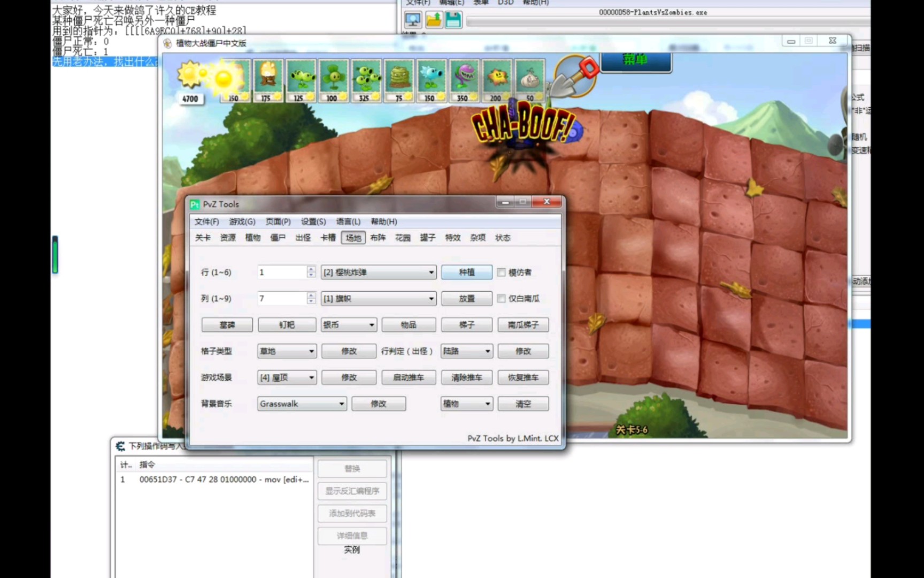Screen dimensions: 924x578
Task: Switch to the 状态 tab
Action: 503,238
